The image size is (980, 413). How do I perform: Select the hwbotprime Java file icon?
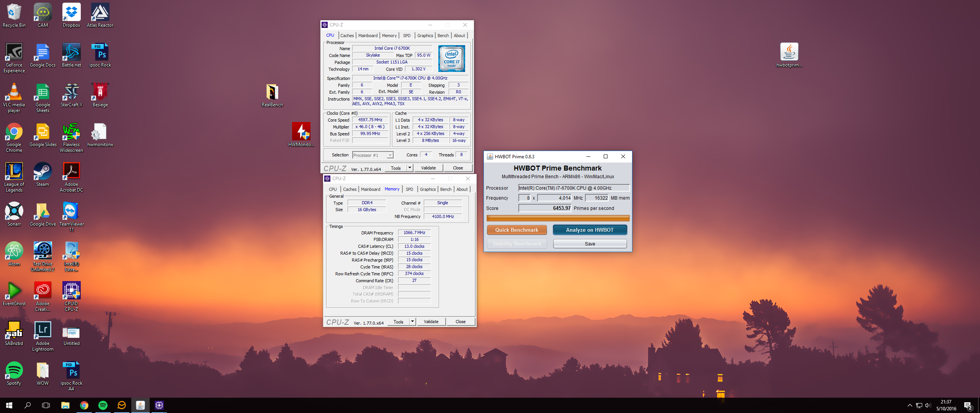(x=789, y=55)
